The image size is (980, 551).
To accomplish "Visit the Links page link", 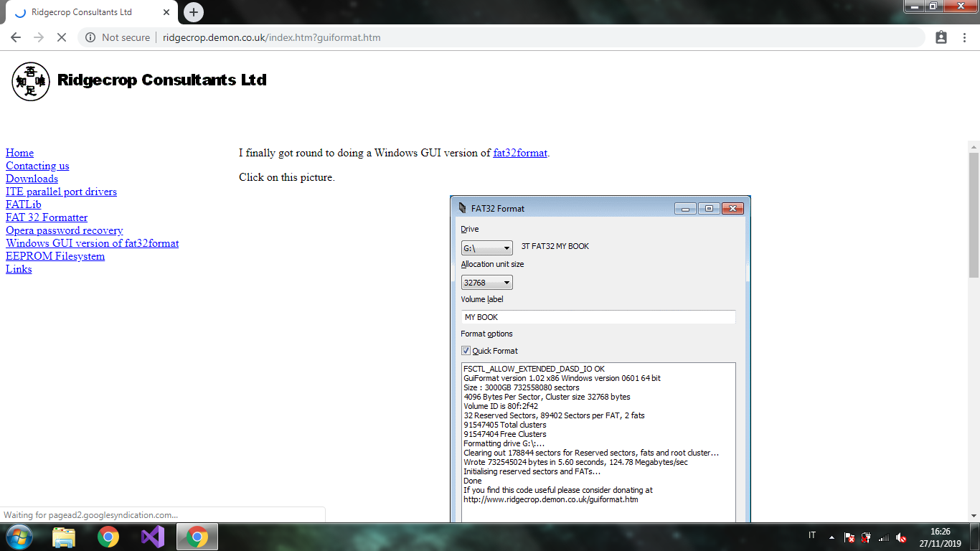I will click(x=19, y=269).
